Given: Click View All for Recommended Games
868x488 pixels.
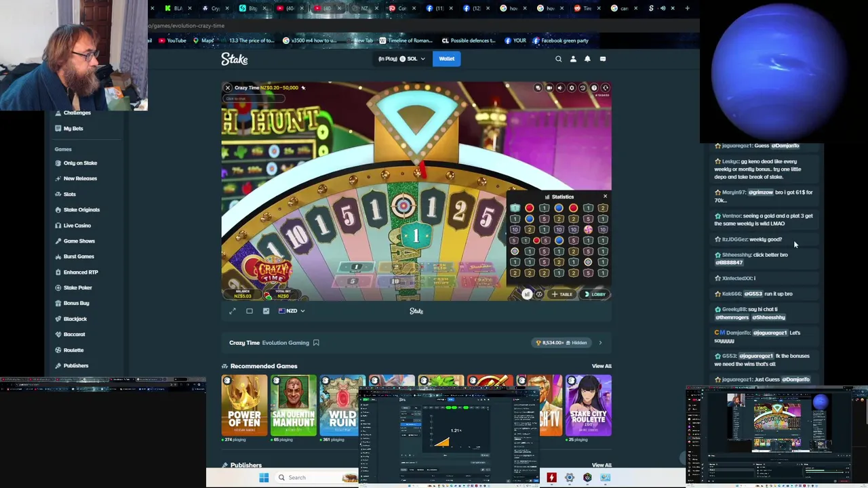Looking at the screenshot, I should tap(601, 366).
